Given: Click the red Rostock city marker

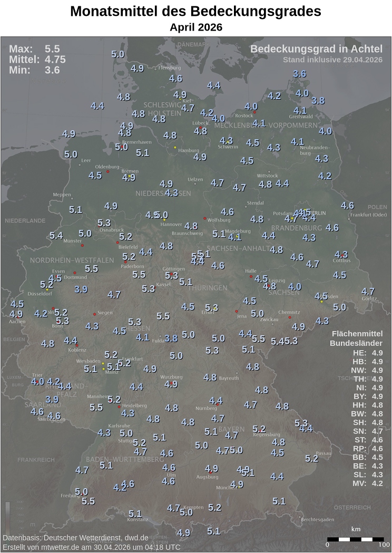Looking at the screenshot, I should pos(254,112).
